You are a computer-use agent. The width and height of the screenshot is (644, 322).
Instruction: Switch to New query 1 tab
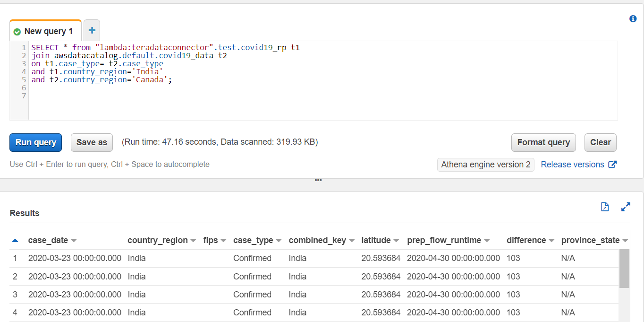[48, 31]
